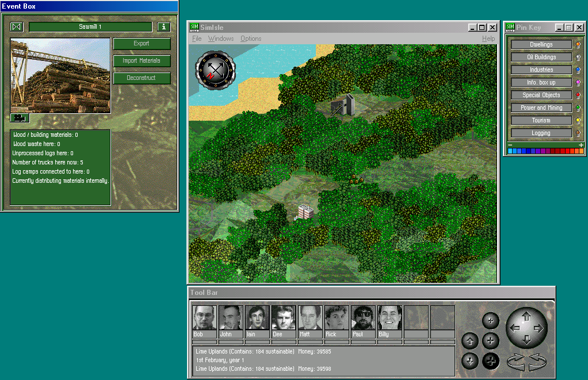
Task: Toggle the Logging pin category
Action: pos(541,133)
